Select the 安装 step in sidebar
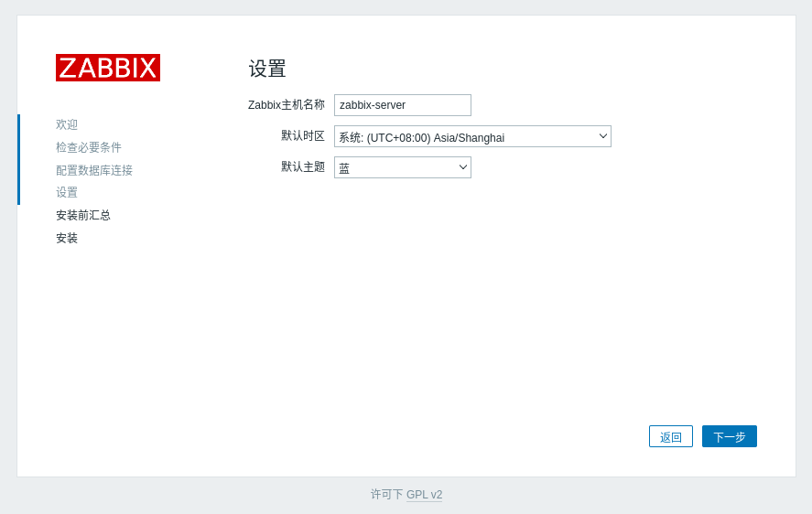 coord(67,238)
